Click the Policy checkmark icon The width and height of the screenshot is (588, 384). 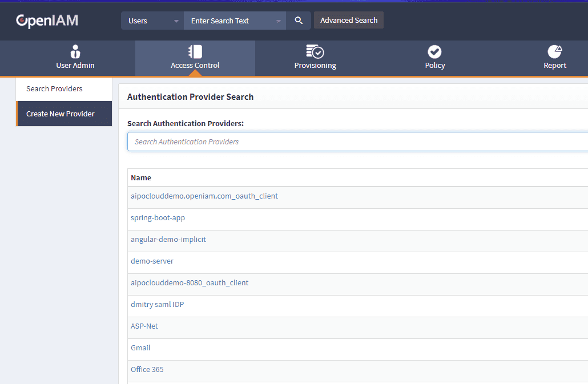434,52
